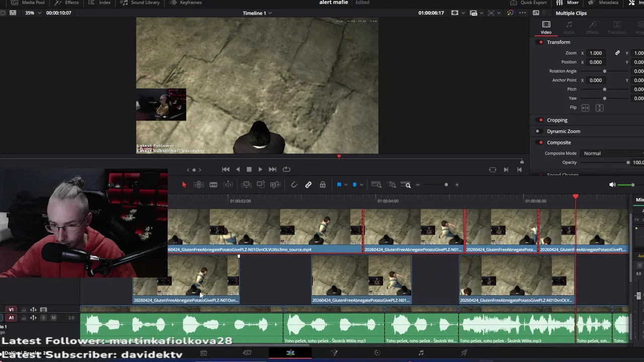Image resolution: width=644 pixels, height=362 pixels.
Task: Open the Sound Library panel
Action: pos(140,3)
